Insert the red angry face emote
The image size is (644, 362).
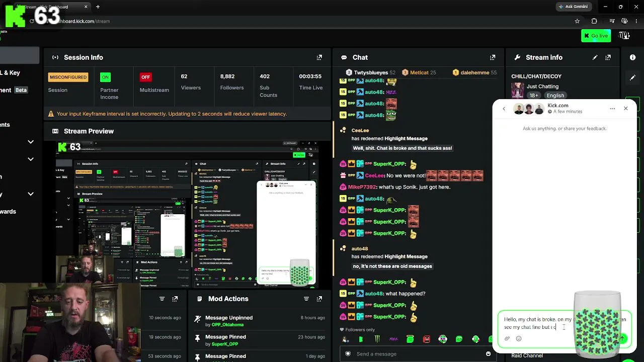(x=427, y=339)
